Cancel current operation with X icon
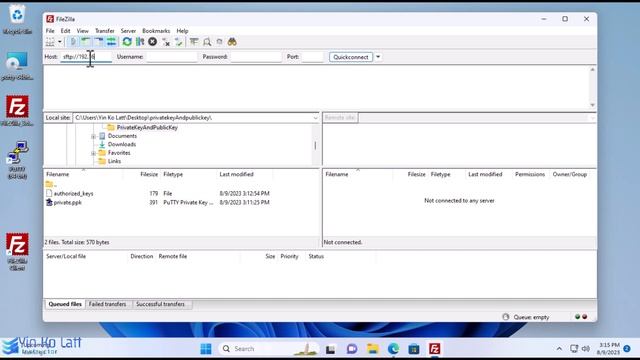640x360 pixels. point(153,42)
